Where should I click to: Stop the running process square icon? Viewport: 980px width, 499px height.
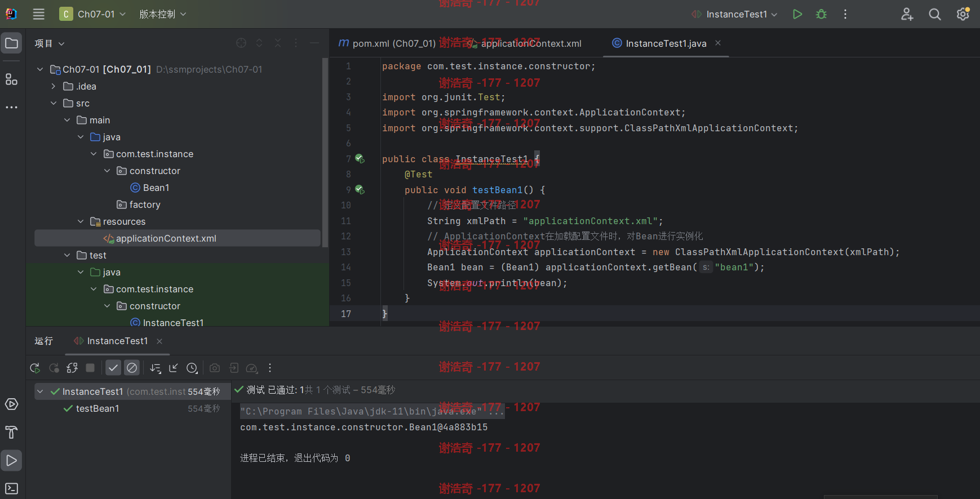pyautogui.click(x=90, y=368)
